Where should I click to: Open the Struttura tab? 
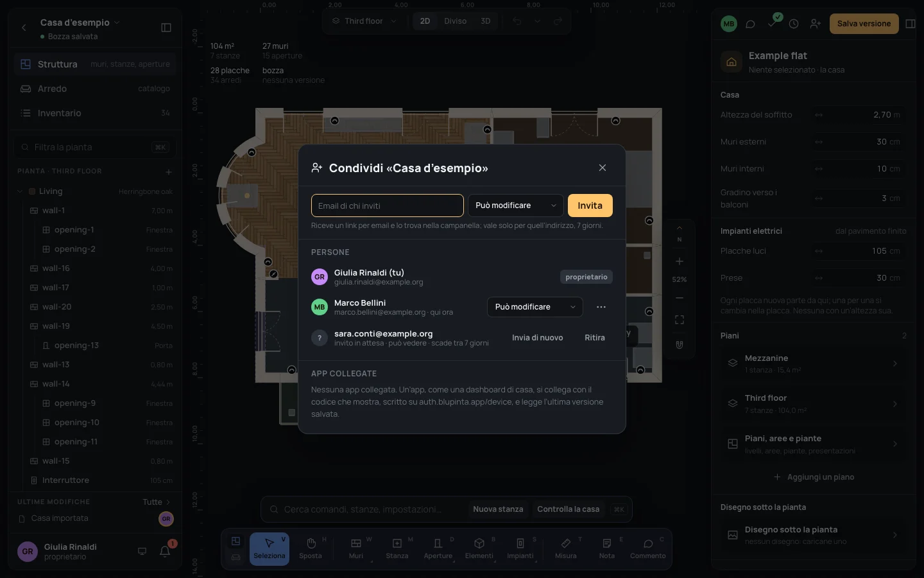[x=96, y=64]
